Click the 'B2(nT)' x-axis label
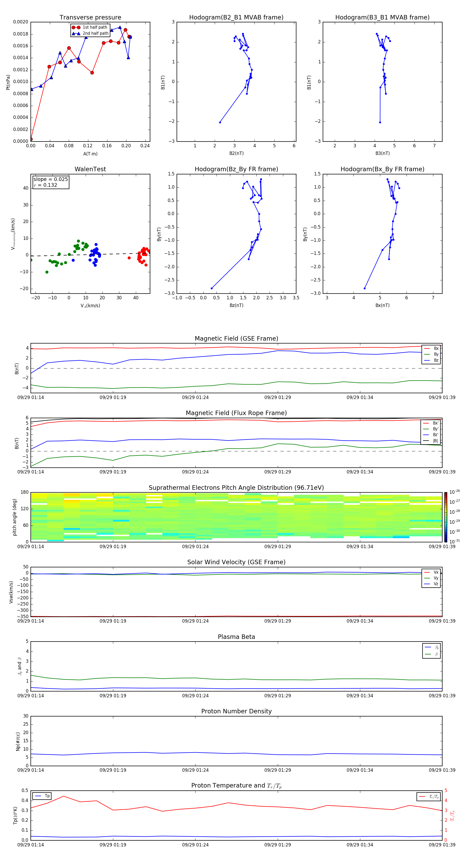The image size is (473, 868). tap(236, 153)
